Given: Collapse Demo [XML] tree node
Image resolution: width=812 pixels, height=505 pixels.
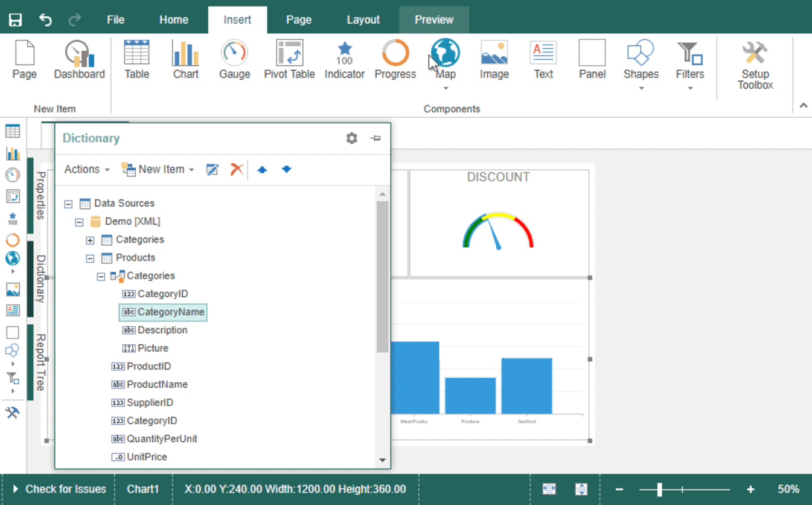Looking at the screenshot, I should tap(79, 222).
